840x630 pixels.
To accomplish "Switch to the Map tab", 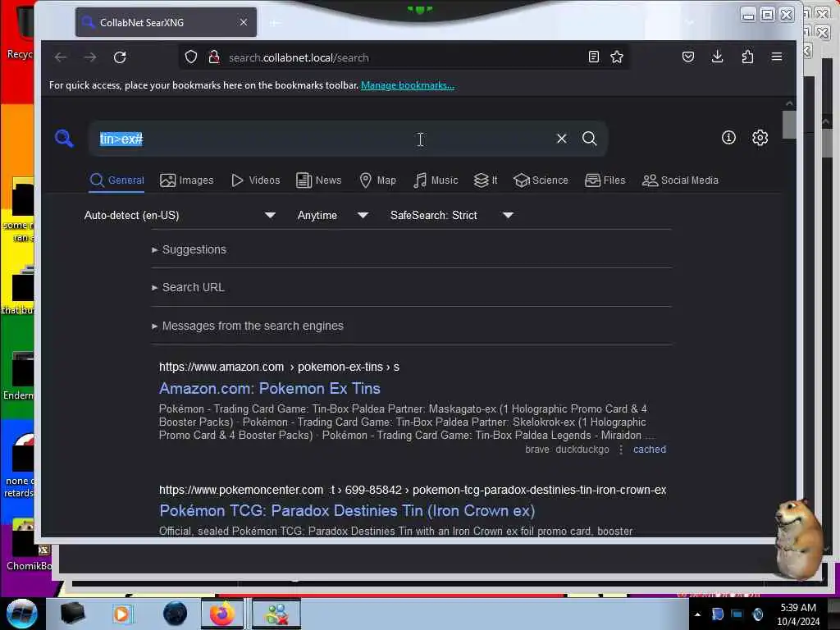I will tap(377, 180).
